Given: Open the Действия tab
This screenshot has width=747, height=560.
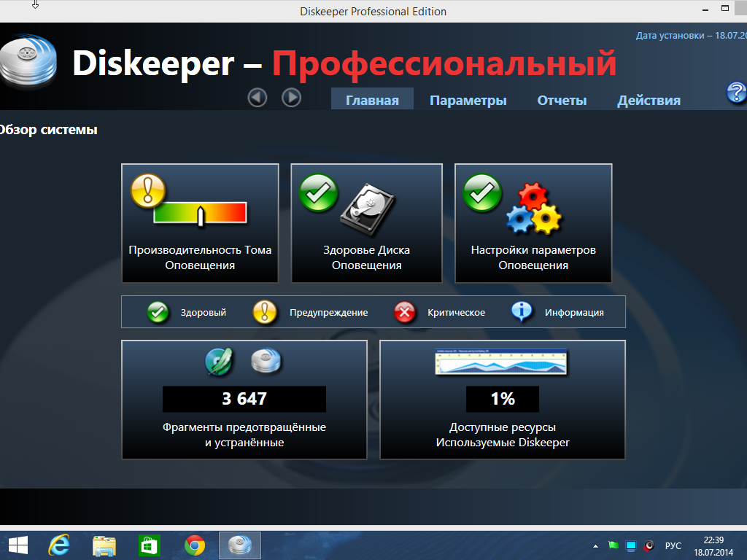Looking at the screenshot, I should point(649,100).
